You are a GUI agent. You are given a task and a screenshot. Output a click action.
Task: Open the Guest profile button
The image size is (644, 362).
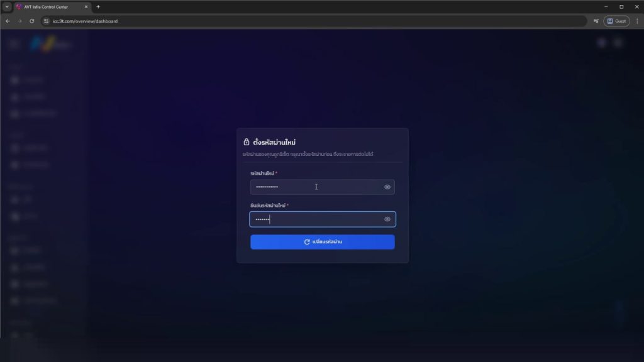pyautogui.click(x=616, y=21)
